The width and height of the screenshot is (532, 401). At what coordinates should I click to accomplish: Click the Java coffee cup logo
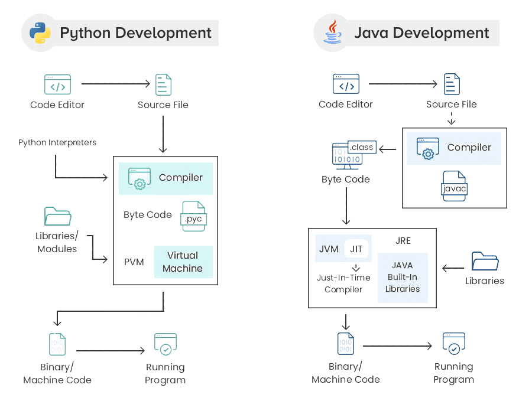click(332, 32)
